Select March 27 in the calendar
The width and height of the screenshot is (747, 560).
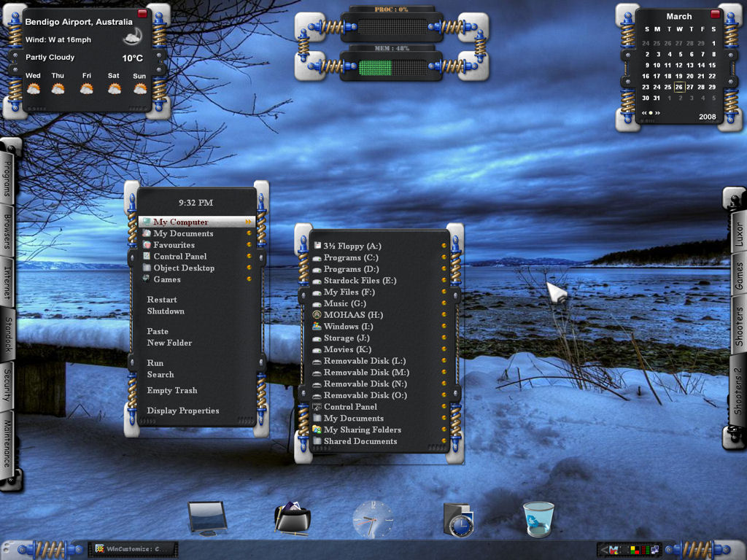690,87
